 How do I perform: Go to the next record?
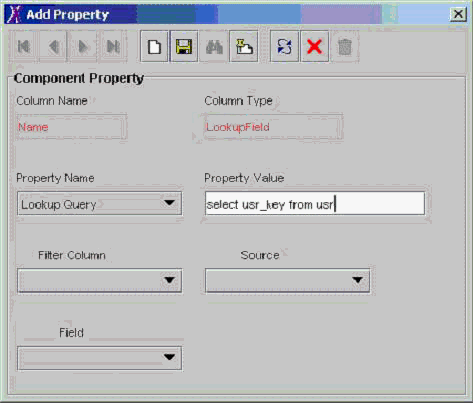pos(83,46)
